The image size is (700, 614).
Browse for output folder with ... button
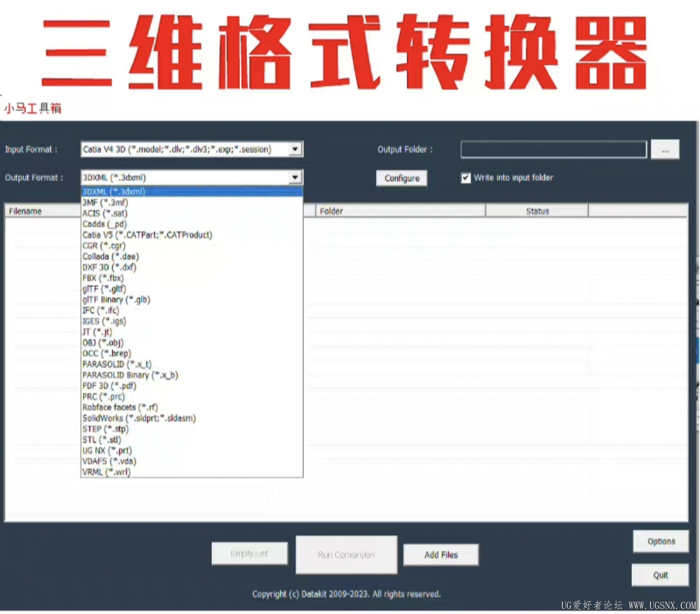(665, 150)
